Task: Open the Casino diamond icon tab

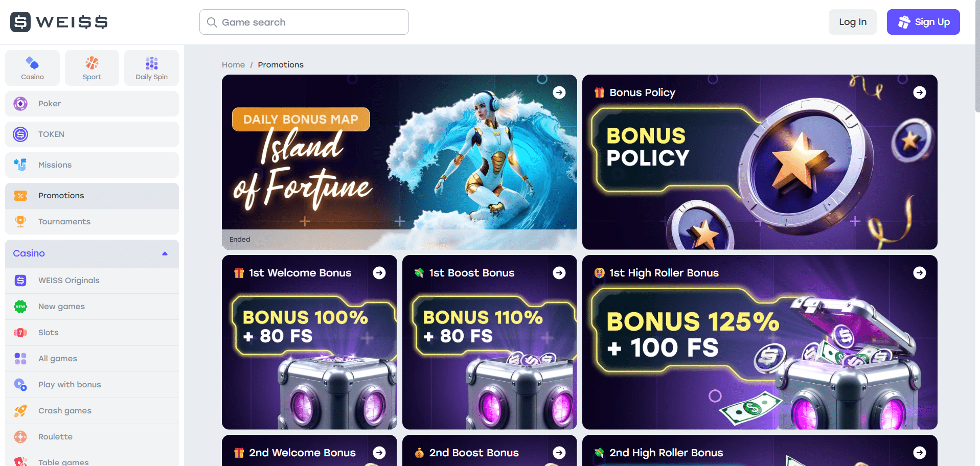Action: tap(32, 63)
